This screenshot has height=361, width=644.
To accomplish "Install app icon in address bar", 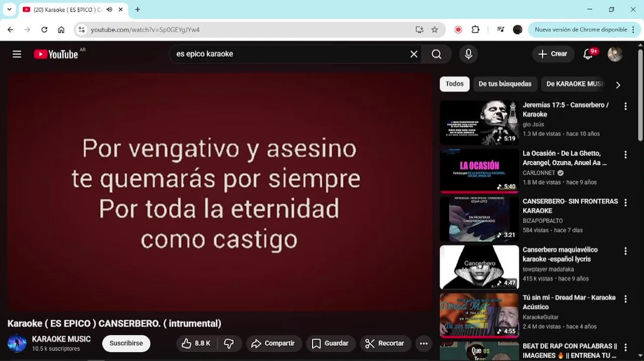I will pos(419,30).
